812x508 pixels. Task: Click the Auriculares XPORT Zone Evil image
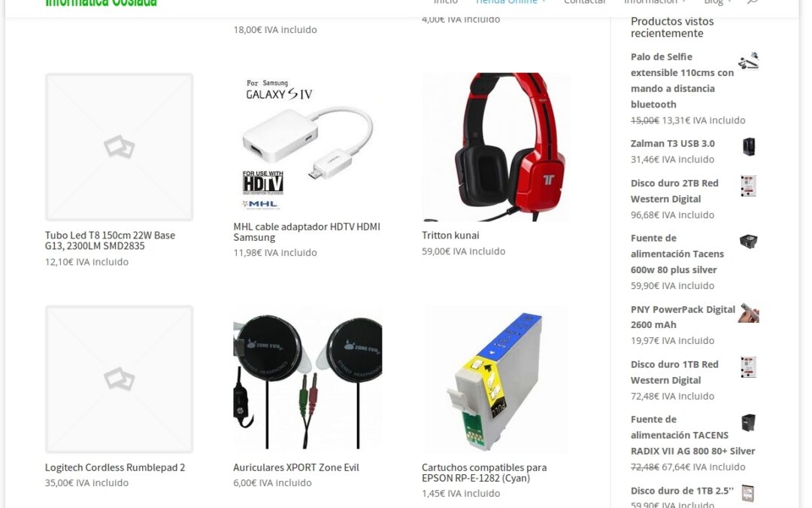click(x=308, y=379)
